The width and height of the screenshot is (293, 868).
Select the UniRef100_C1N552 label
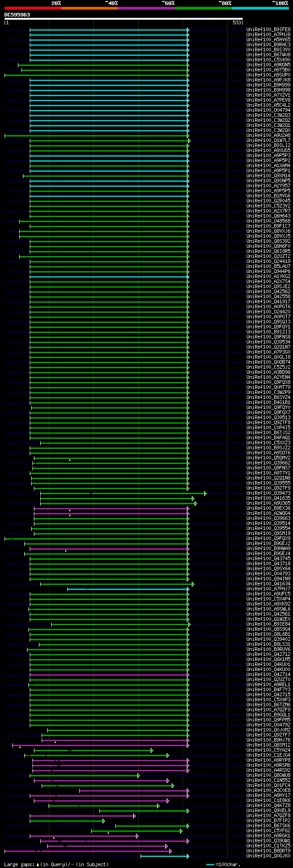point(268,780)
